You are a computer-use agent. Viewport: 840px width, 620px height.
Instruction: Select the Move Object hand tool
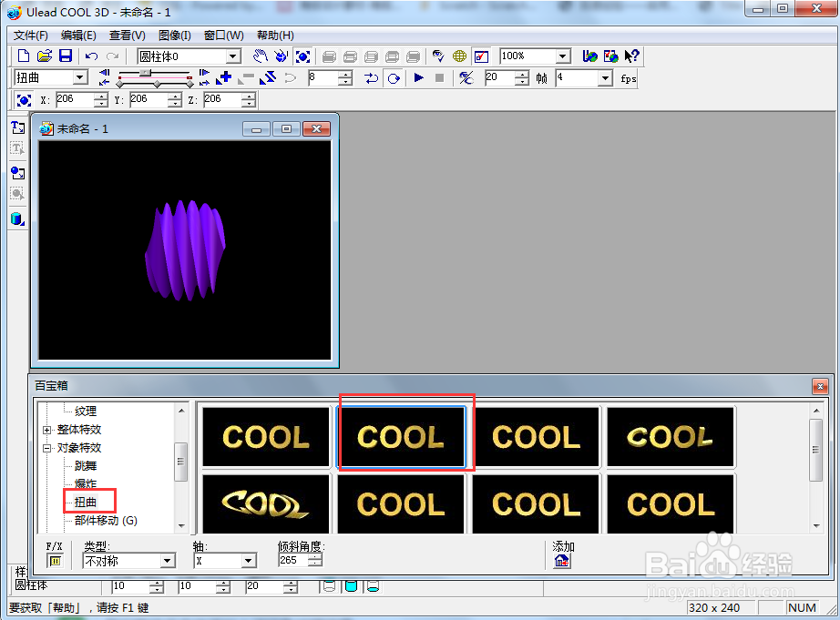click(261, 56)
